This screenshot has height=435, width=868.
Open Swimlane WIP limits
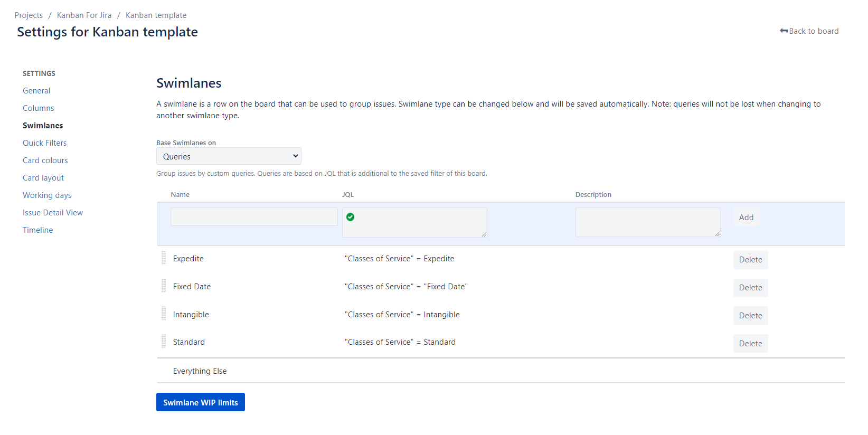[x=201, y=402]
